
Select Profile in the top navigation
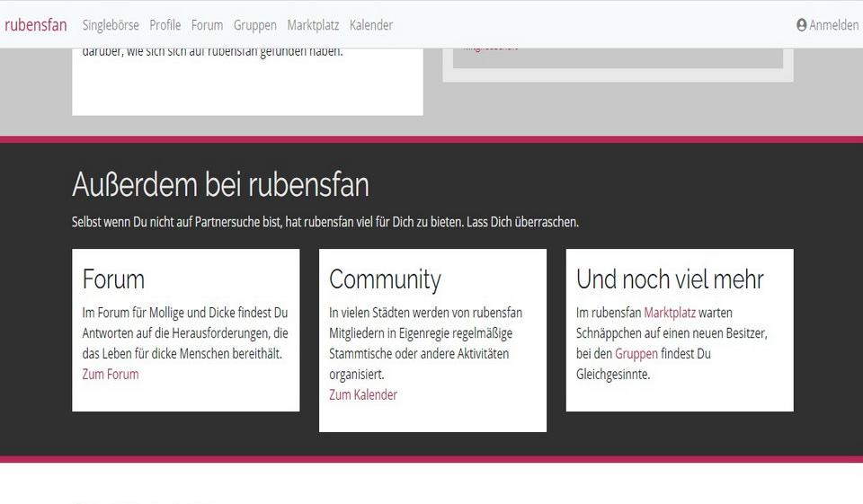[x=165, y=25]
